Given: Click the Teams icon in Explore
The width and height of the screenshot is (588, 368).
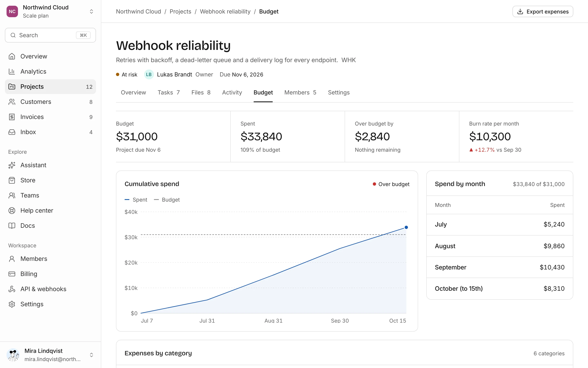Looking at the screenshot, I should point(12,195).
